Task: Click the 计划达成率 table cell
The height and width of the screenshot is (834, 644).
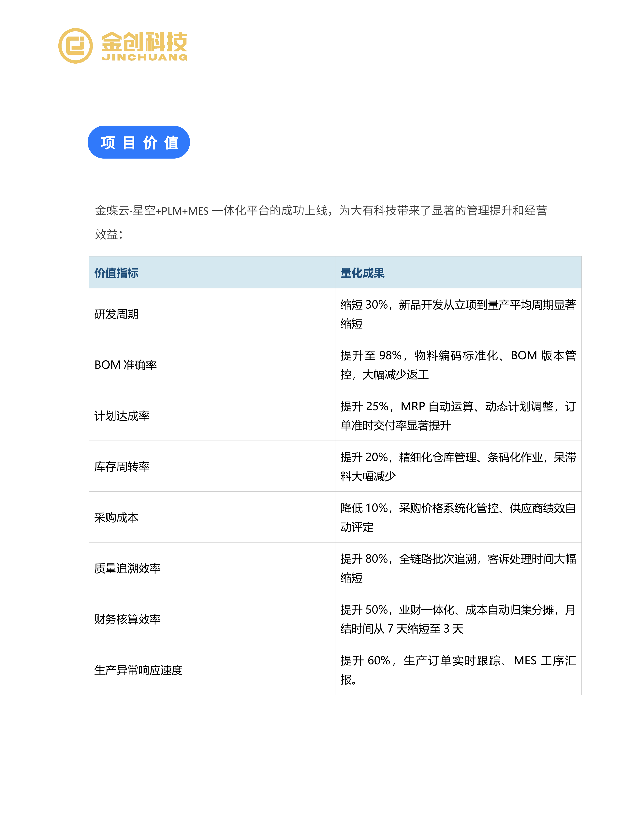Action: pos(212,415)
